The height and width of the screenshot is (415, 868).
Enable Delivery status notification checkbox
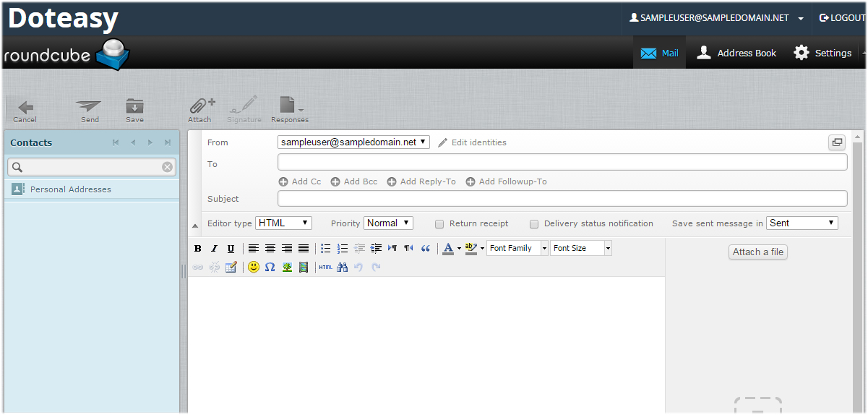pyautogui.click(x=534, y=224)
